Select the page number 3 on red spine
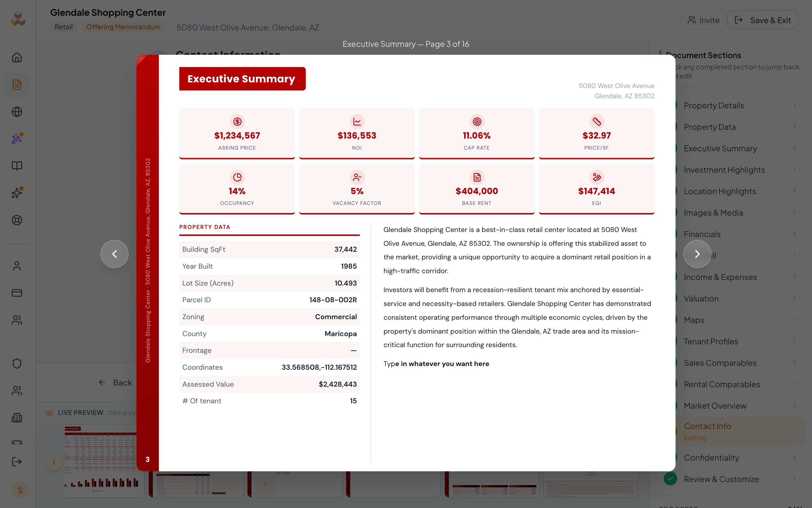812x508 pixels. coord(147,460)
